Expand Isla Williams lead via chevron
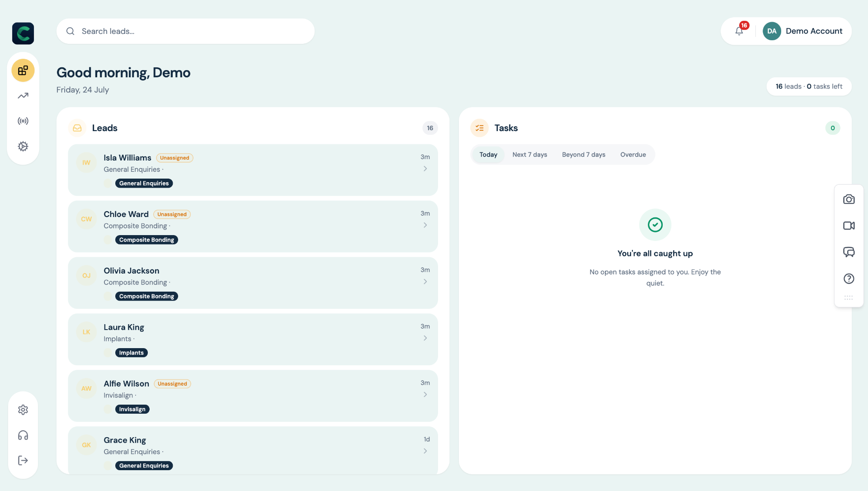868x491 pixels. point(425,169)
